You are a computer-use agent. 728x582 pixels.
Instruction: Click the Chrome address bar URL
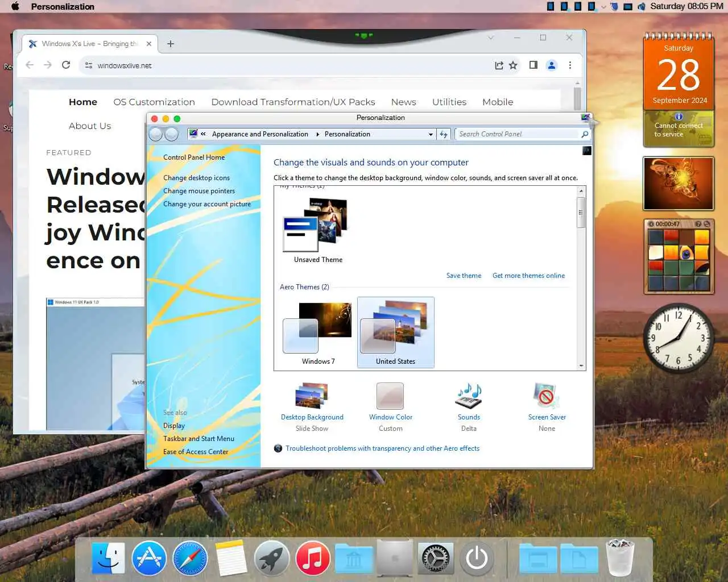pos(125,65)
